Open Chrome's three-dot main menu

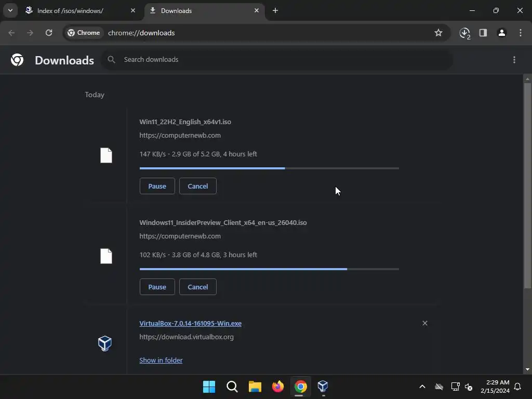pyautogui.click(x=521, y=33)
